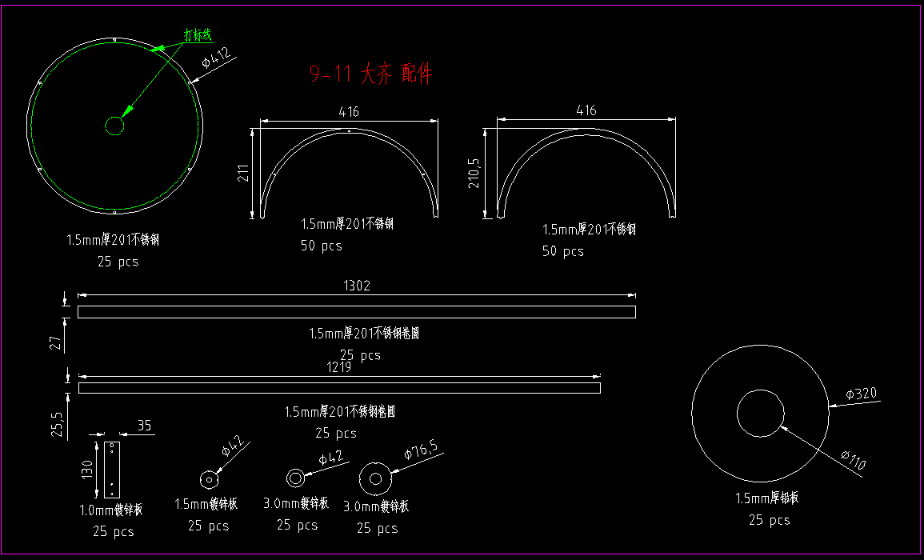Click the 35 width dimension text

pos(145,426)
